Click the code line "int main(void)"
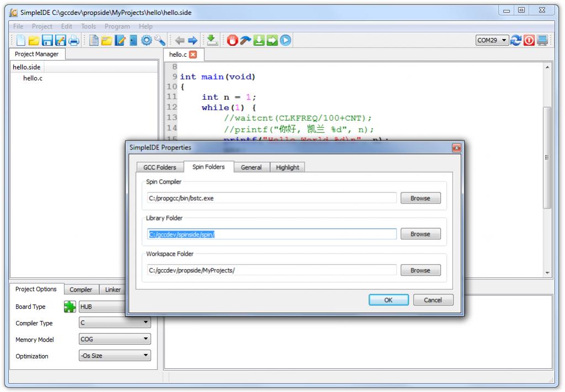Screen dimensions: 565x392 pos(217,77)
